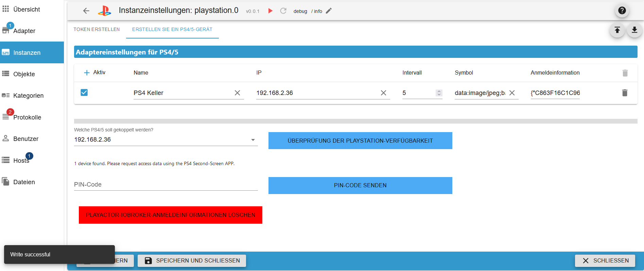
Task: Open the PS4/5 pairing dropdown
Action: [166, 140]
